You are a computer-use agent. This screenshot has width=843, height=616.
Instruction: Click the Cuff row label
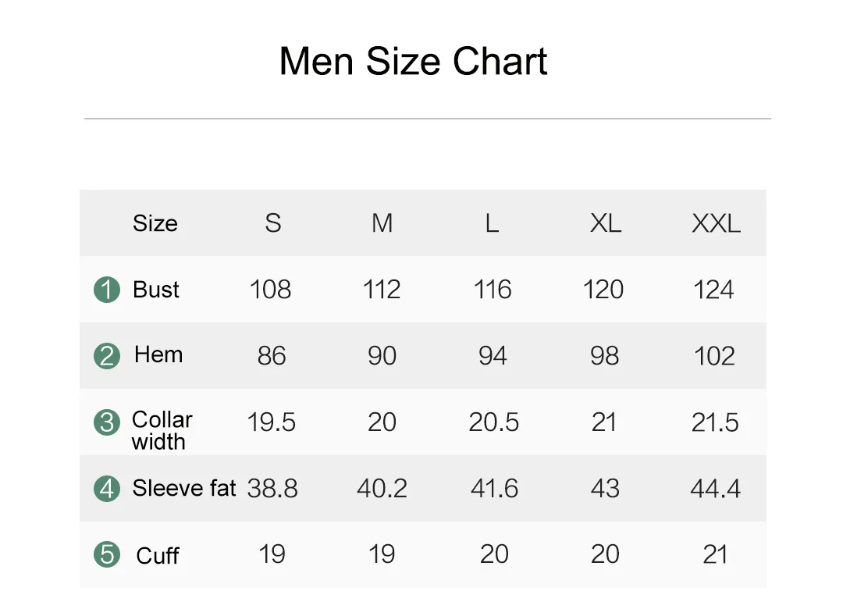pyautogui.click(x=157, y=556)
